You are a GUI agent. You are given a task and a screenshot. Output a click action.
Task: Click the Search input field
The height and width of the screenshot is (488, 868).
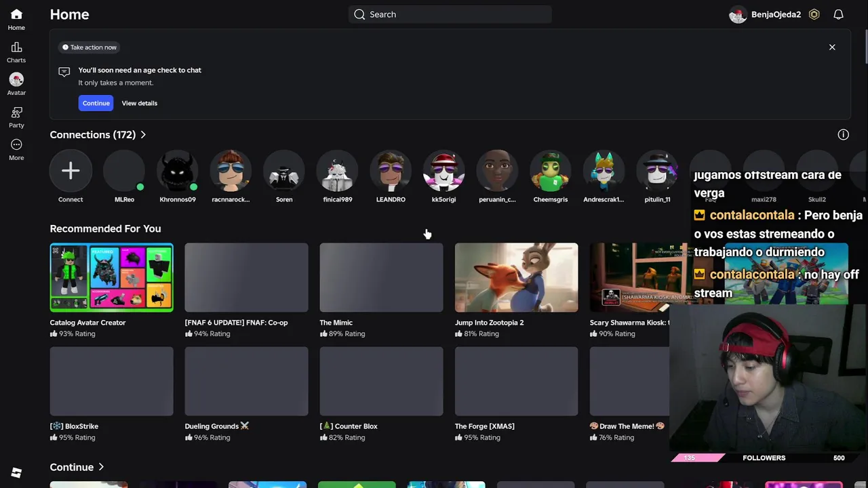(x=450, y=14)
